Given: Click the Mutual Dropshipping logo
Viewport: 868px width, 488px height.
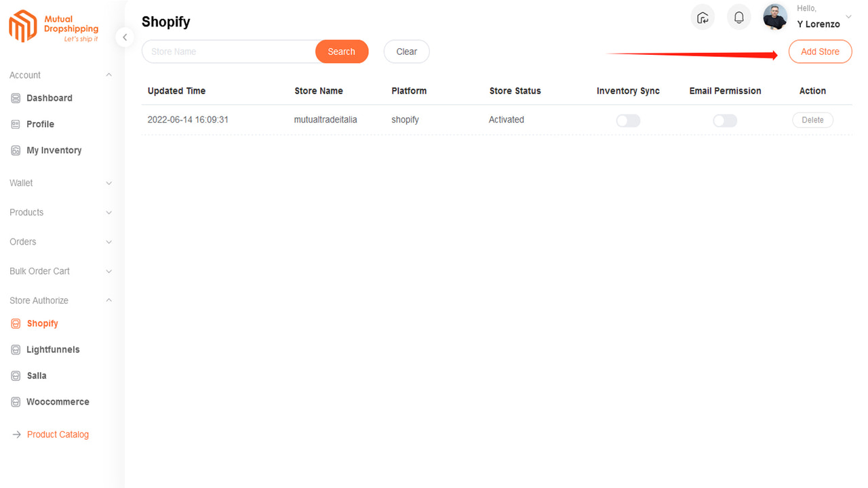Looking at the screenshot, I should [53, 26].
